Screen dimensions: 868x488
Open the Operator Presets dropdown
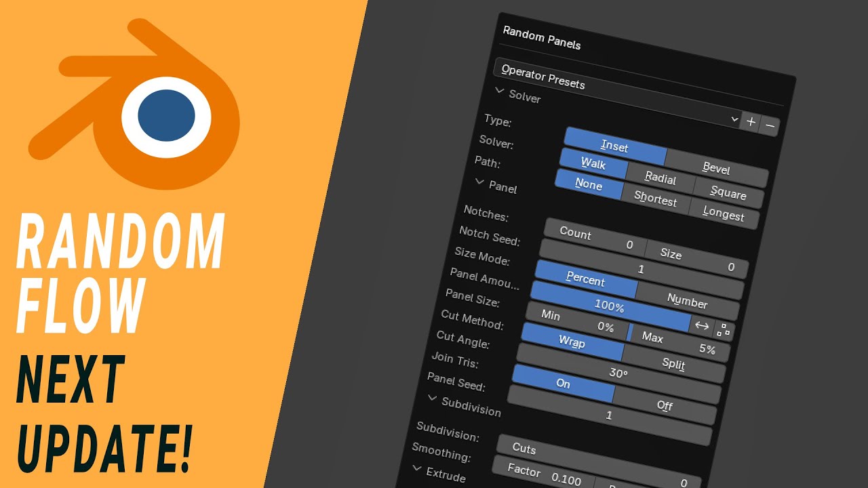click(x=617, y=92)
